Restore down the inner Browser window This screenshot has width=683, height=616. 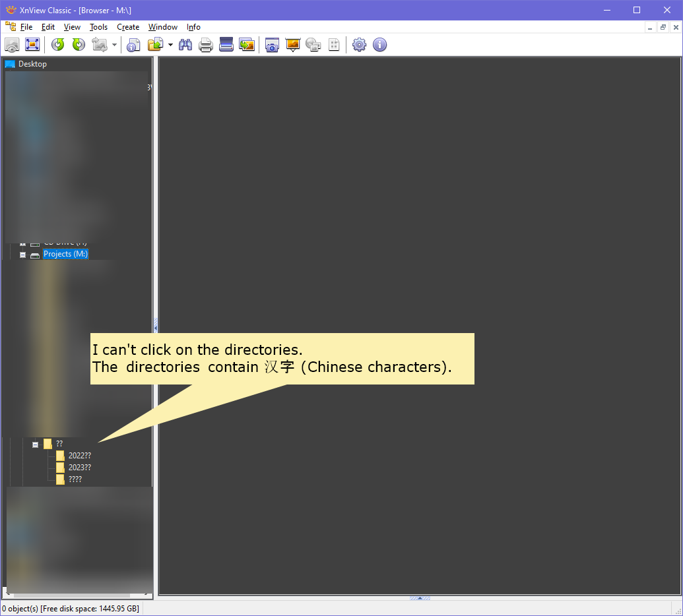point(663,28)
